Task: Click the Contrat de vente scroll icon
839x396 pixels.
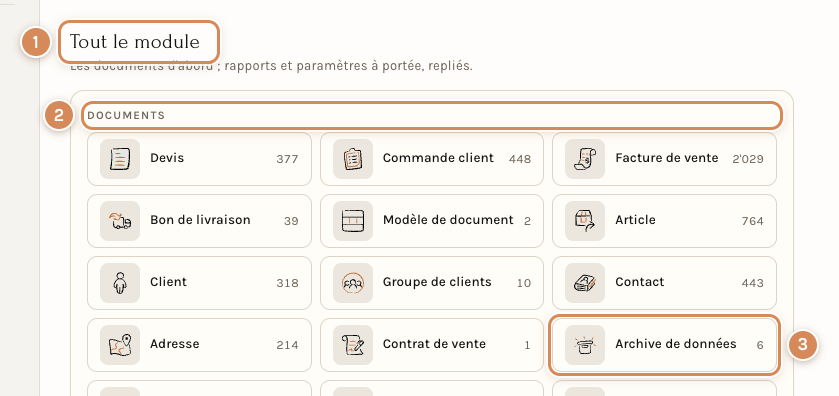Action: click(x=353, y=345)
